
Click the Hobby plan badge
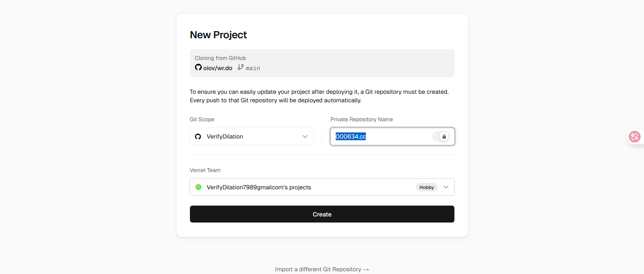point(427,187)
